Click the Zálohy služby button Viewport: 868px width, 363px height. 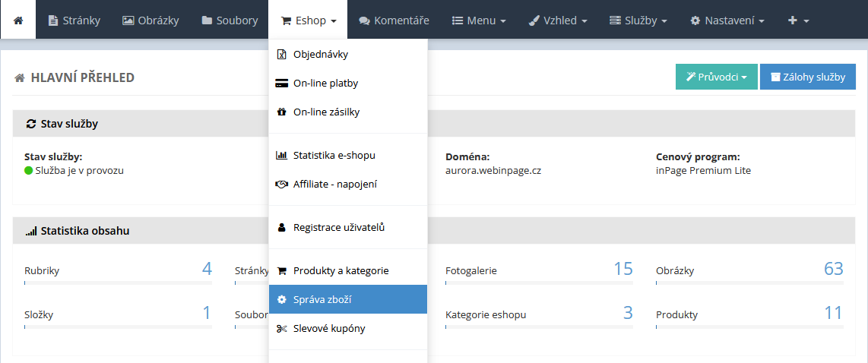(x=807, y=77)
